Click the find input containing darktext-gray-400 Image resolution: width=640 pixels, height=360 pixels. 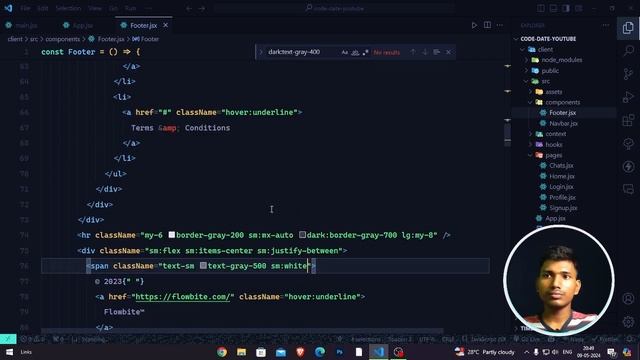click(x=302, y=52)
